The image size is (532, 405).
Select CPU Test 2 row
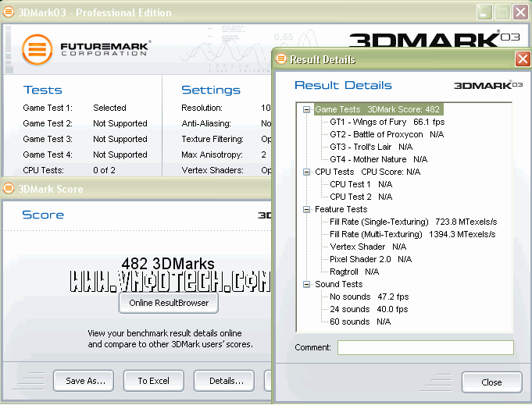[x=361, y=197]
